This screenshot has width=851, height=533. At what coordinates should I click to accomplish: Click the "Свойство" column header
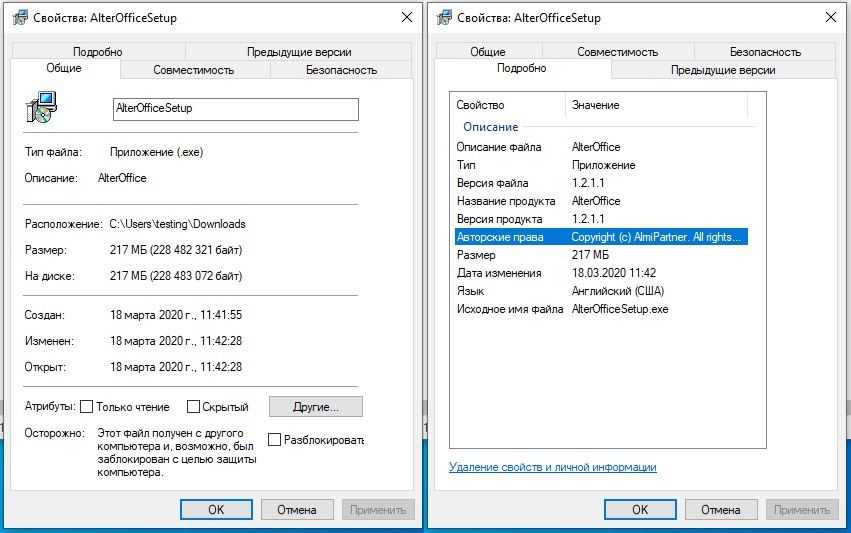coord(480,105)
